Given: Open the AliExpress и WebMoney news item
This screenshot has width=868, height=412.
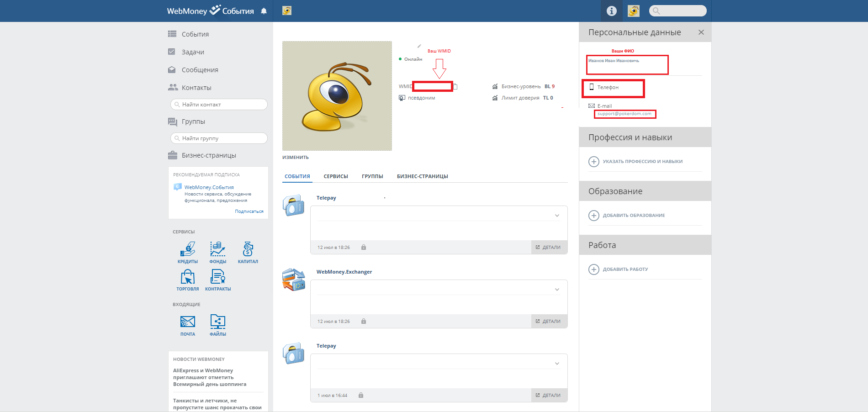Looking at the screenshot, I should 210,377.
